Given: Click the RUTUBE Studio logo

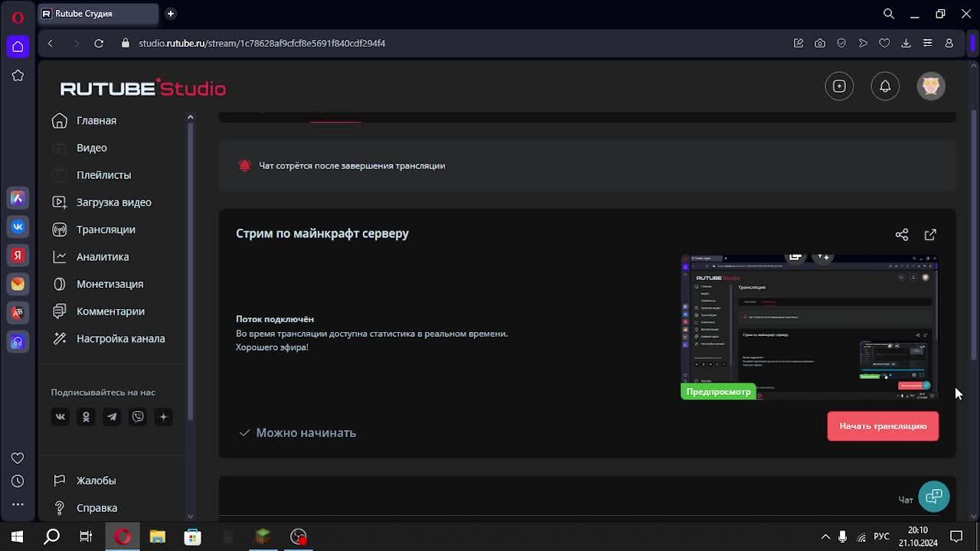Looking at the screenshot, I should [143, 88].
